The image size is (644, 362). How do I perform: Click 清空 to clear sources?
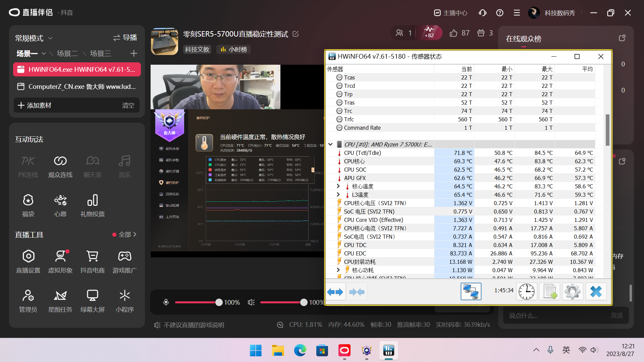pos(128,106)
